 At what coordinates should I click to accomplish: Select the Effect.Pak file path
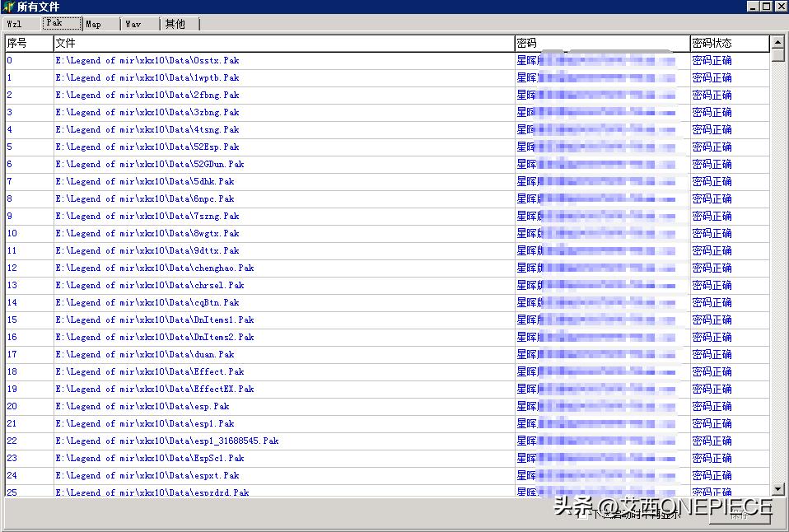point(149,371)
